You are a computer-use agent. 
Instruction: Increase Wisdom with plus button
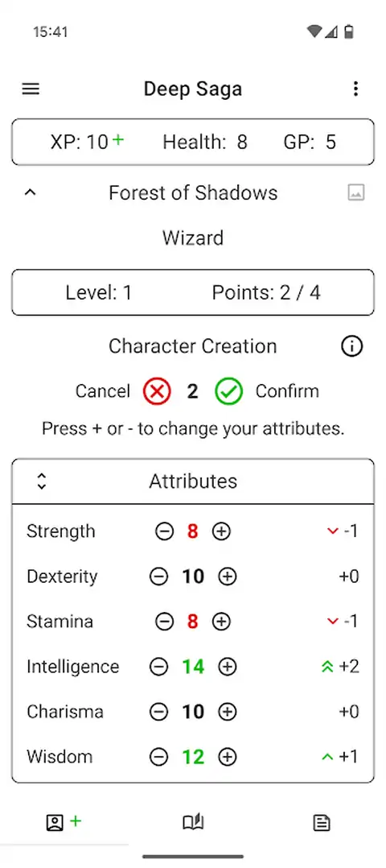pyautogui.click(x=228, y=757)
